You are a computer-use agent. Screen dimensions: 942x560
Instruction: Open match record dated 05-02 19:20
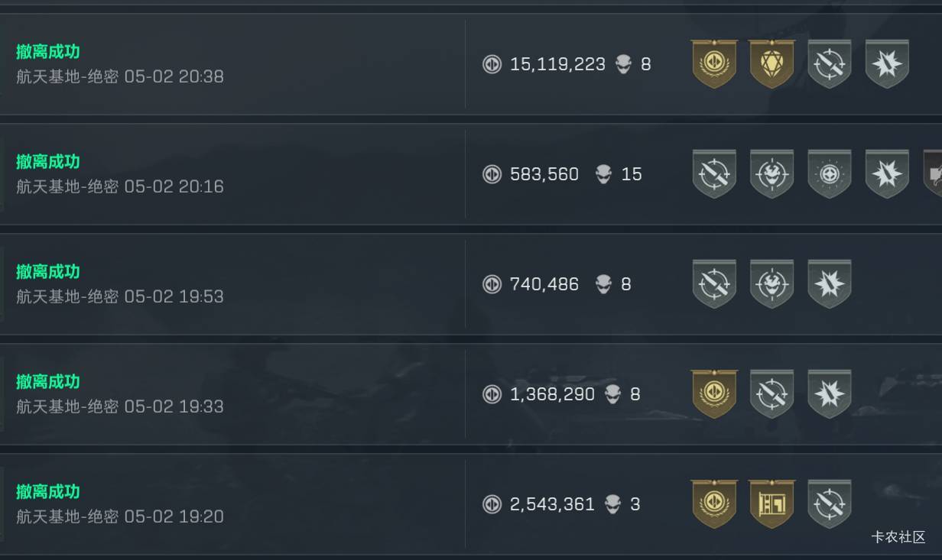[471, 504]
